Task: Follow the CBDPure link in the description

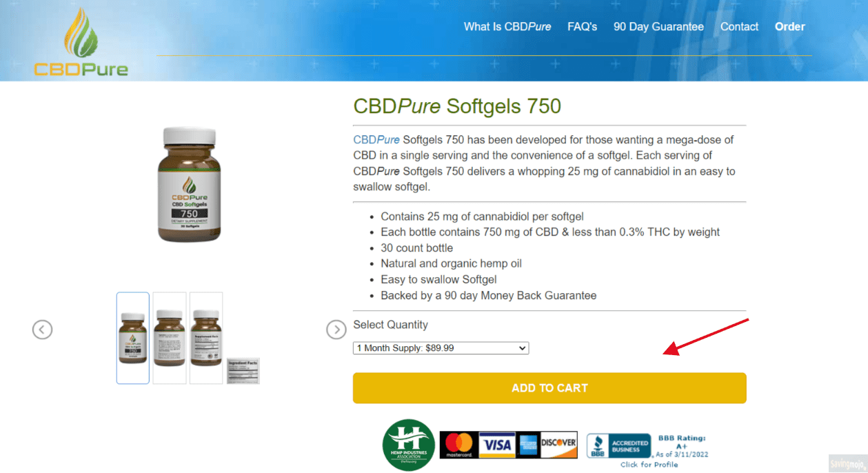Action: pyautogui.click(x=376, y=140)
